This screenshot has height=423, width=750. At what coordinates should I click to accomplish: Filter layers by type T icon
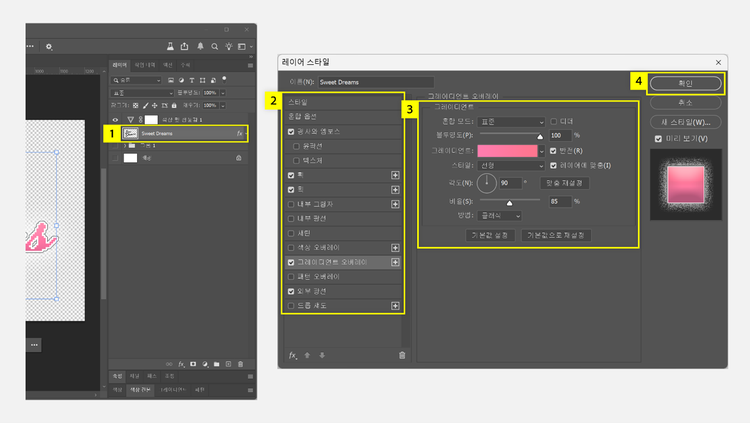192,80
